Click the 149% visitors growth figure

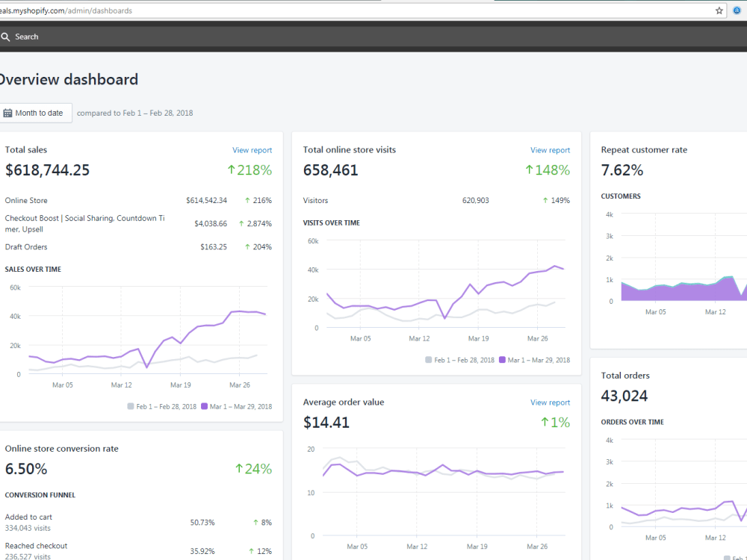tap(560, 200)
